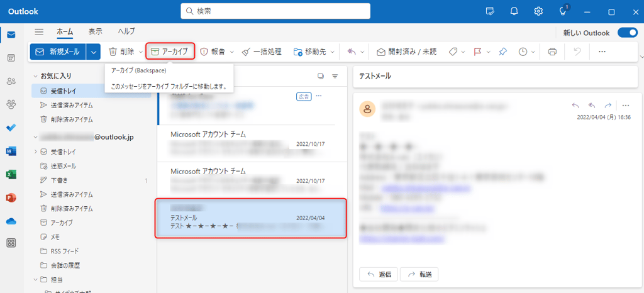Click the アーカイブ toolbar button

(170, 52)
